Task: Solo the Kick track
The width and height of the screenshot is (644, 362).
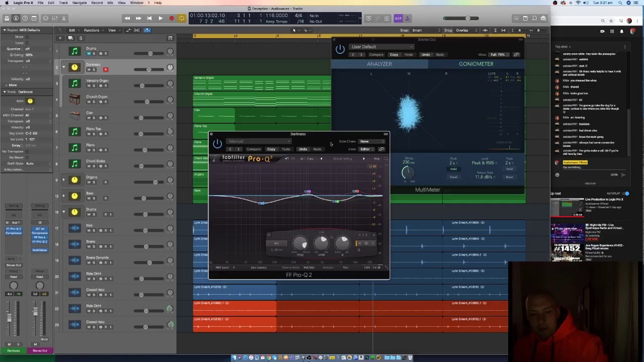Action: click(x=94, y=230)
